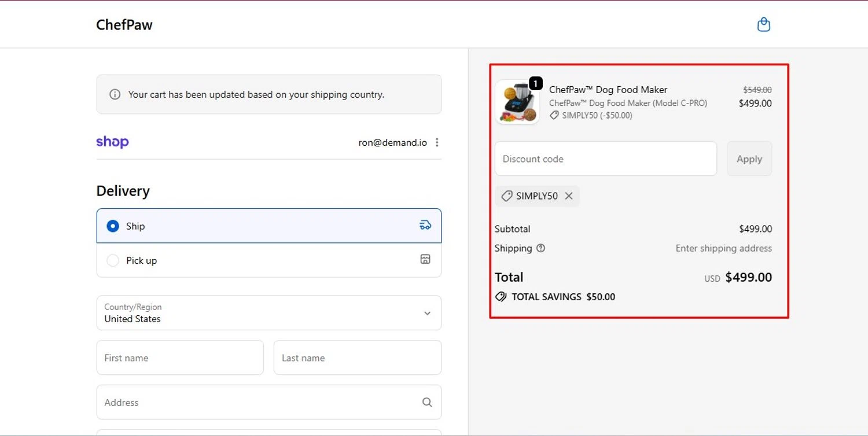Remove the SIMPLY50 discount code
Image resolution: width=868 pixels, height=436 pixels.
pos(569,196)
